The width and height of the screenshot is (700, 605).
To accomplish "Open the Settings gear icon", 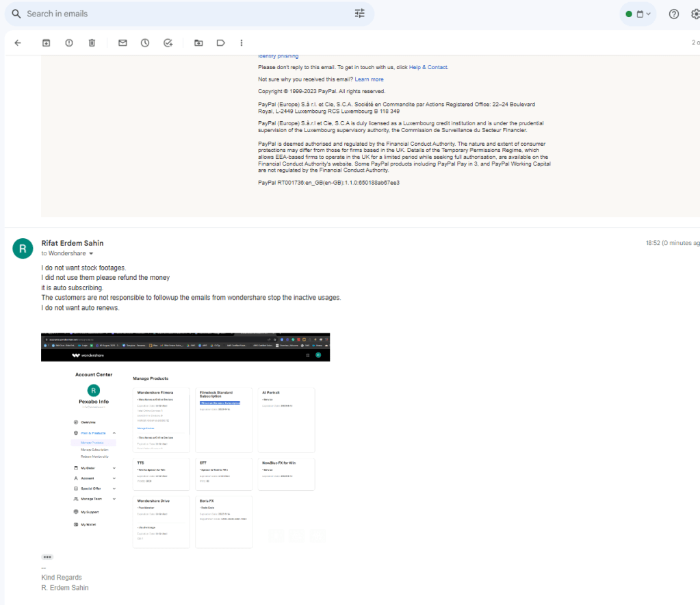I will [695, 14].
